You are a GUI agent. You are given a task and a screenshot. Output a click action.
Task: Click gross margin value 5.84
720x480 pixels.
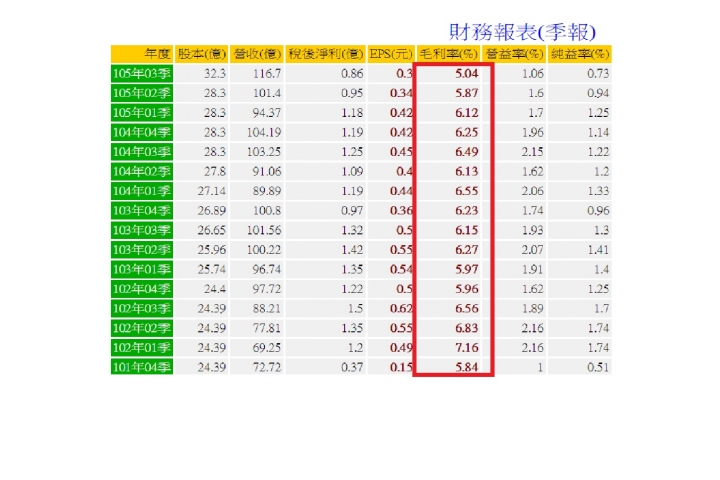467,367
